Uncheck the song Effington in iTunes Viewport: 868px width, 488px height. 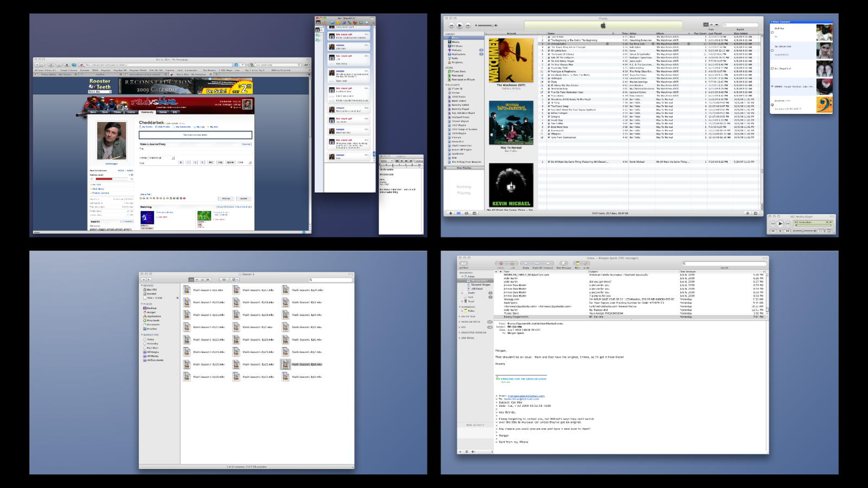(x=549, y=134)
